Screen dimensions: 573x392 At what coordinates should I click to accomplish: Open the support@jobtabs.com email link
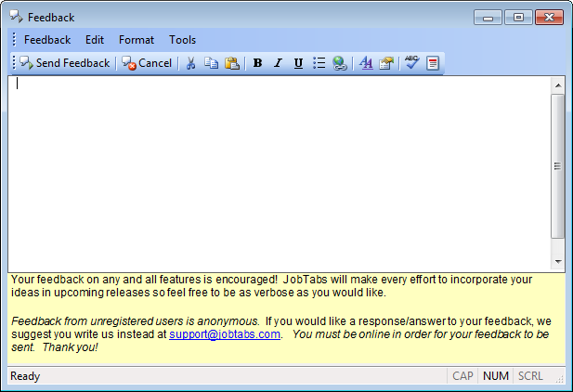(225, 334)
